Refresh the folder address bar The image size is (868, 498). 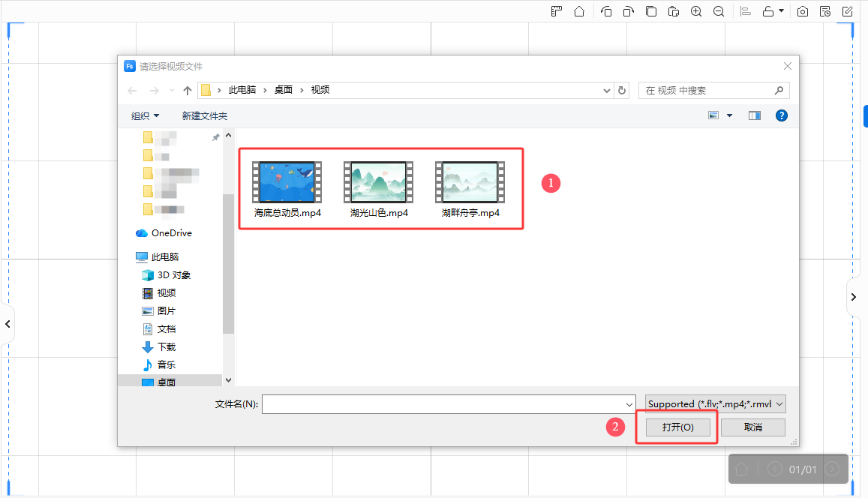click(621, 90)
